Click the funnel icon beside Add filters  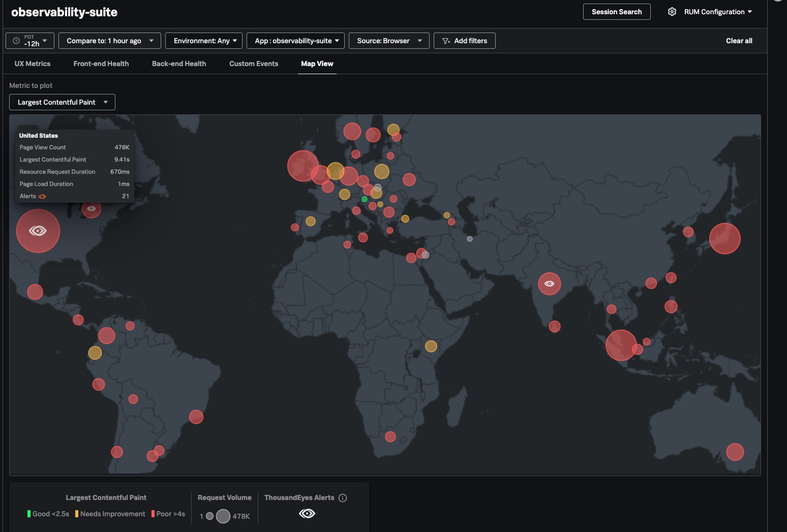point(446,41)
